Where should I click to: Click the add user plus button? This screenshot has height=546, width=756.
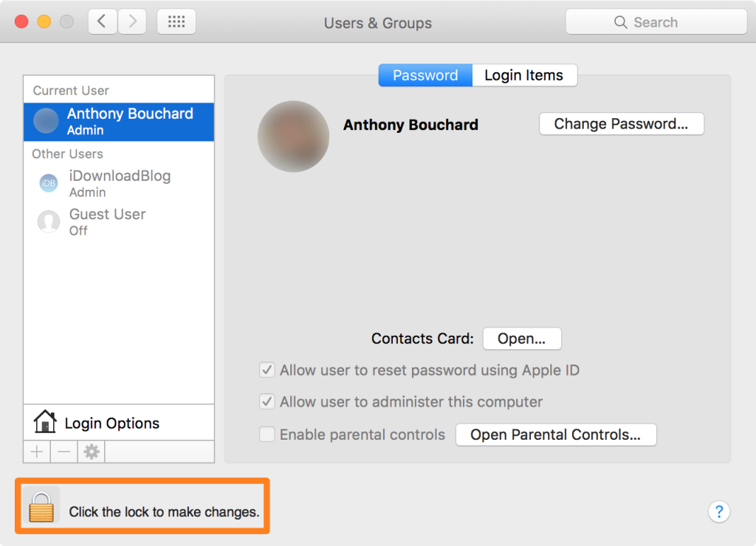point(37,452)
